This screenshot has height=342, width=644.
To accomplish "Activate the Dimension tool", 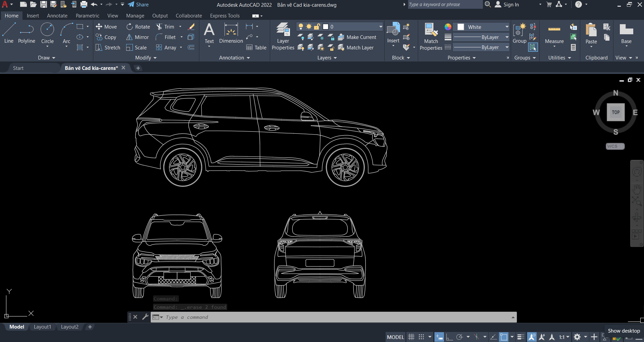I will pyautogui.click(x=231, y=34).
